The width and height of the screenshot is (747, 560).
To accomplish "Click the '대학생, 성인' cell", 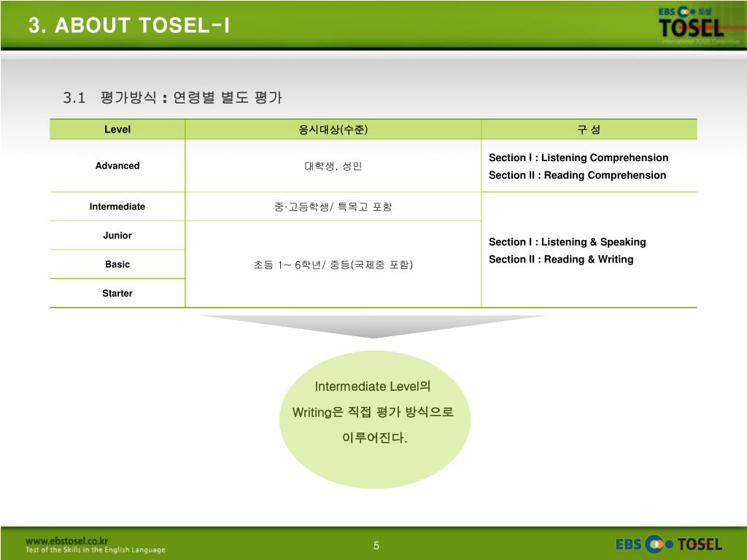I will pos(333,166).
